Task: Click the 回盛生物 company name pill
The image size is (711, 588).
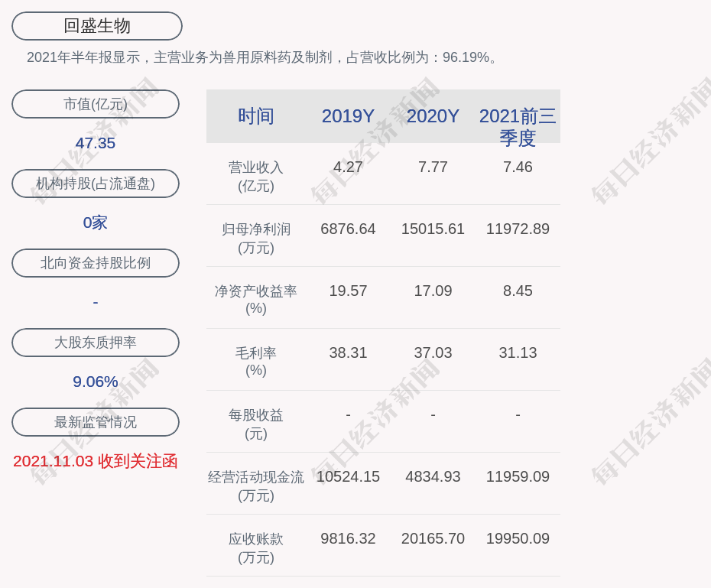Action: click(x=96, y=26)
